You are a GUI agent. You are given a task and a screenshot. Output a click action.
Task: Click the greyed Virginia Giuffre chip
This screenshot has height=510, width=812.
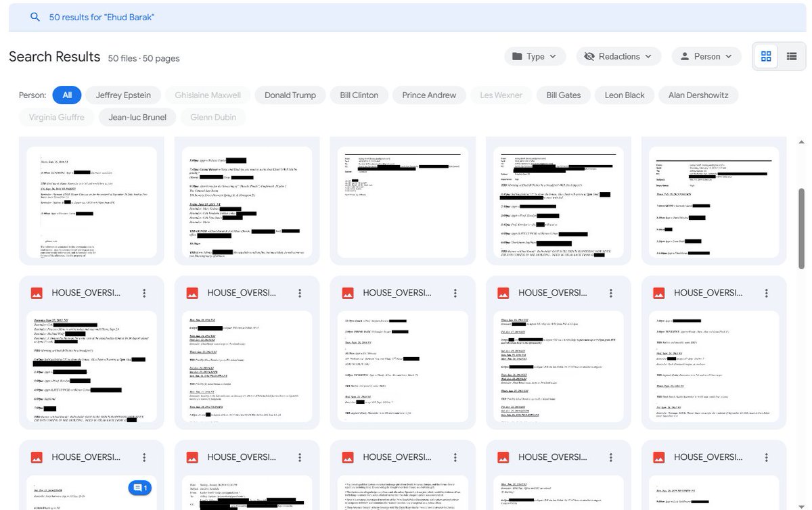coord(57,117)
